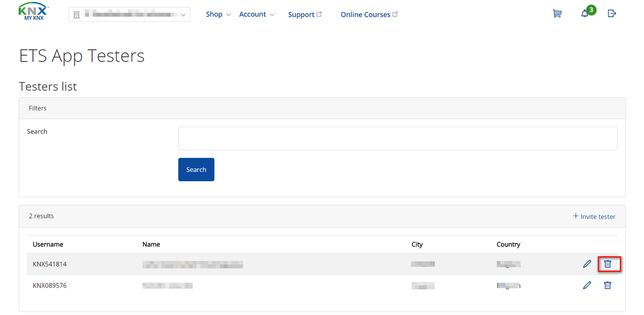Screen dimensions: 644x315
Task: Delete tester KNX089576 with trash icon
Action: pyautogui.click(x=608, y=285)
